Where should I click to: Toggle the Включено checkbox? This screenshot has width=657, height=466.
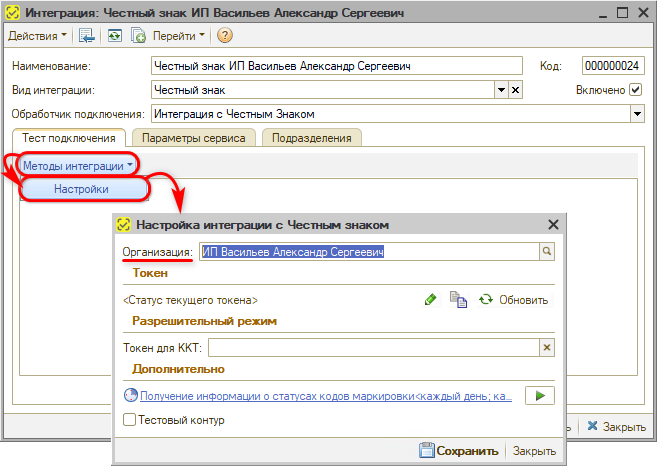click(636, 90)
